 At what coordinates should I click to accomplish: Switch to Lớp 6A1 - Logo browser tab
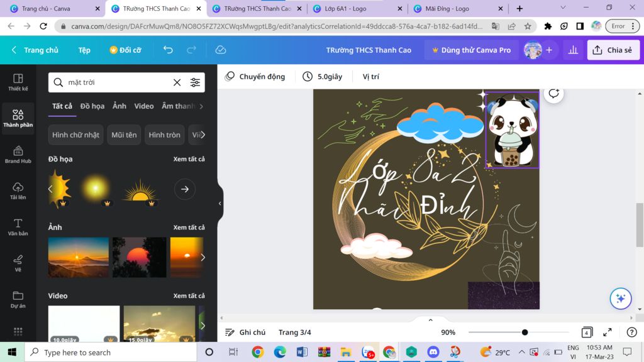click(356, 9)
